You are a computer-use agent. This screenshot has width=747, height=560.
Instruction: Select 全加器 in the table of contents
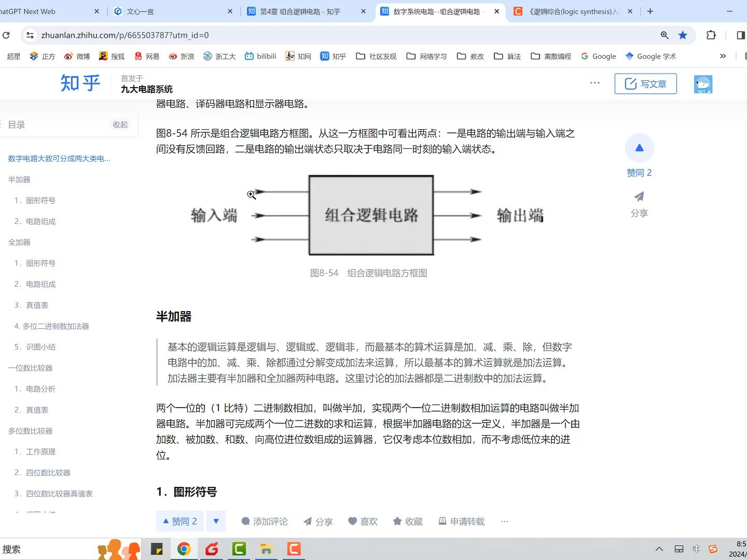pos(19,242)
